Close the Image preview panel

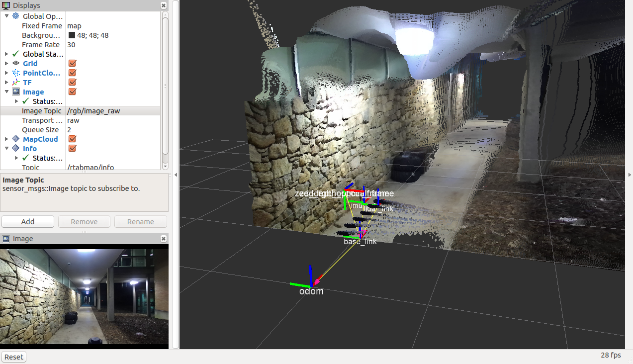[164, 239]
